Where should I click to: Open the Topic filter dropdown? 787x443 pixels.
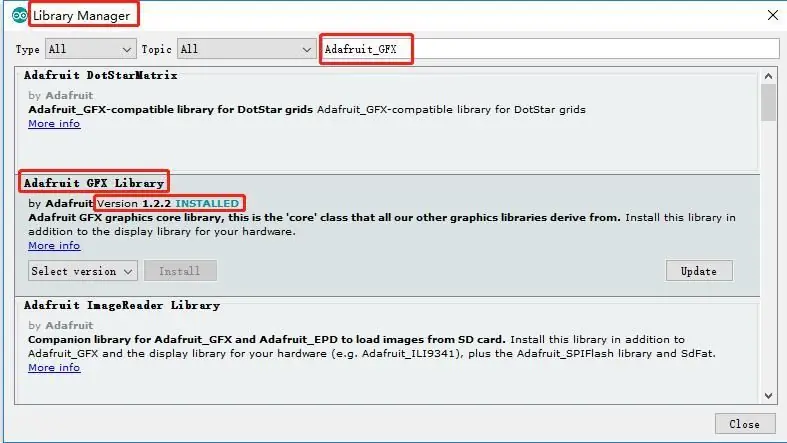[246, 49]
